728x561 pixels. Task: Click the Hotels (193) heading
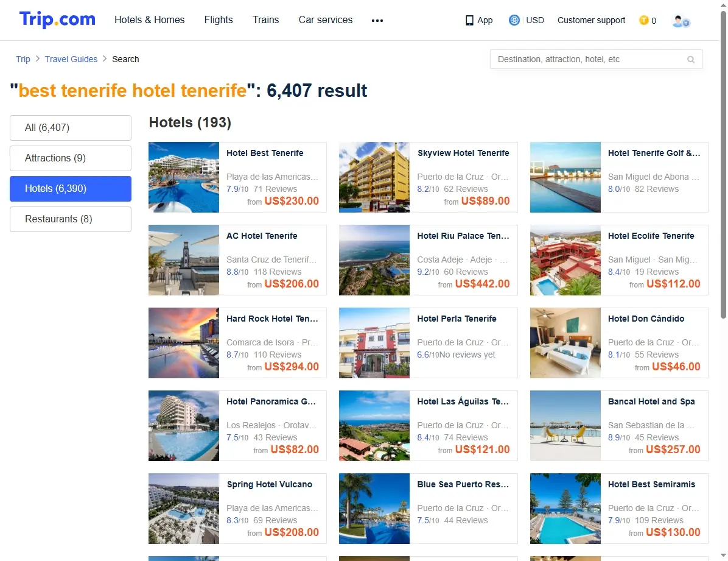[x=190, y=122]
